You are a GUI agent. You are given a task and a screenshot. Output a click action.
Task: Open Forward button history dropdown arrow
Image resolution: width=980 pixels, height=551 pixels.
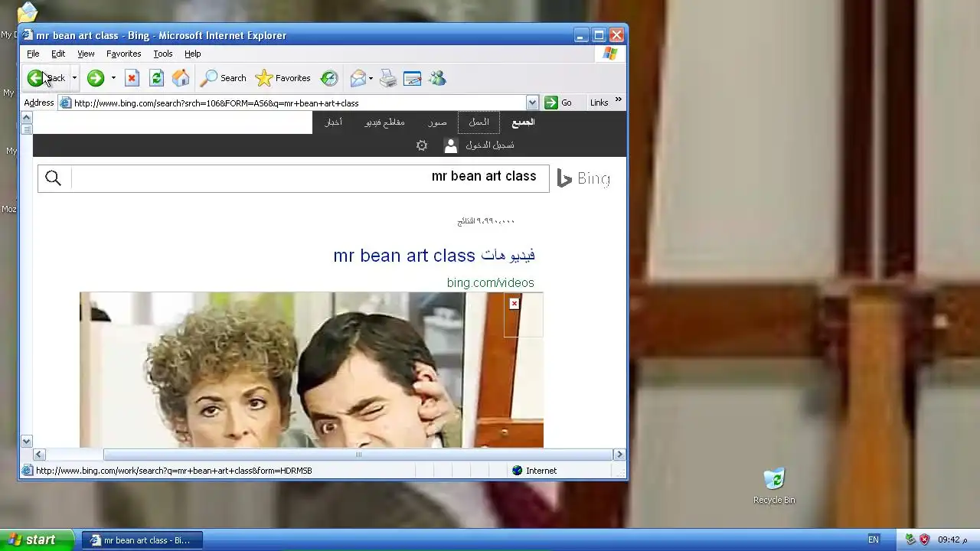tap(113, 78)
